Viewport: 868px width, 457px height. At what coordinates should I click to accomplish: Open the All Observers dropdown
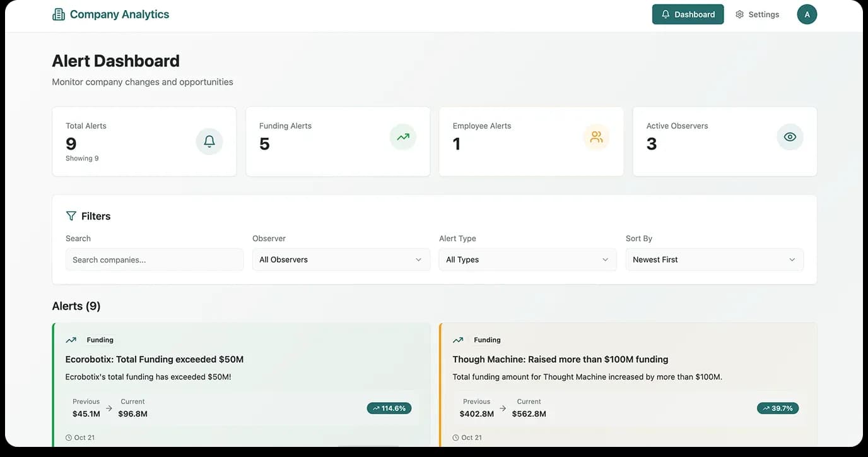point(341,259)
